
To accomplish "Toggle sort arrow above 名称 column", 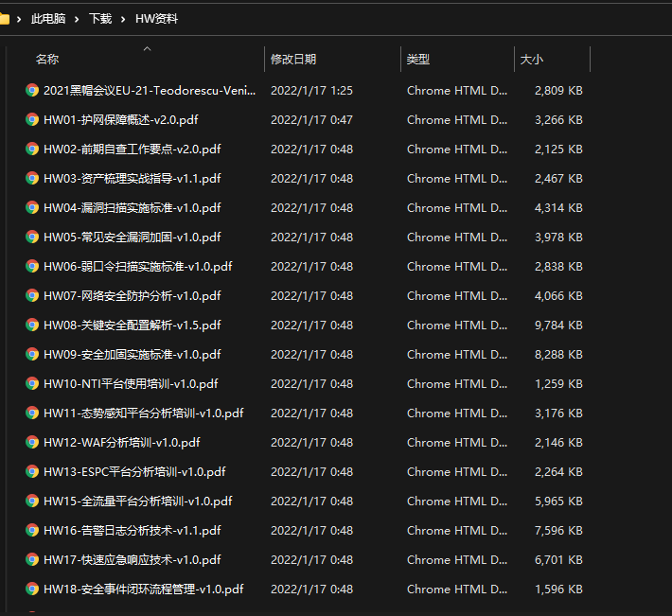I will pyautogui.click(x=147, y=49).
